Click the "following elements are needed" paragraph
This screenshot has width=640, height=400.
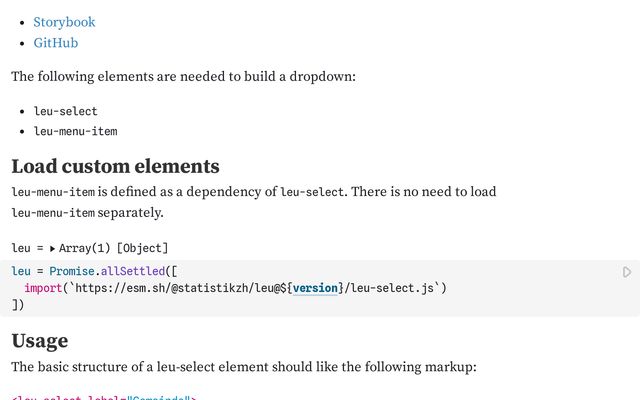(x=183, y=76)
